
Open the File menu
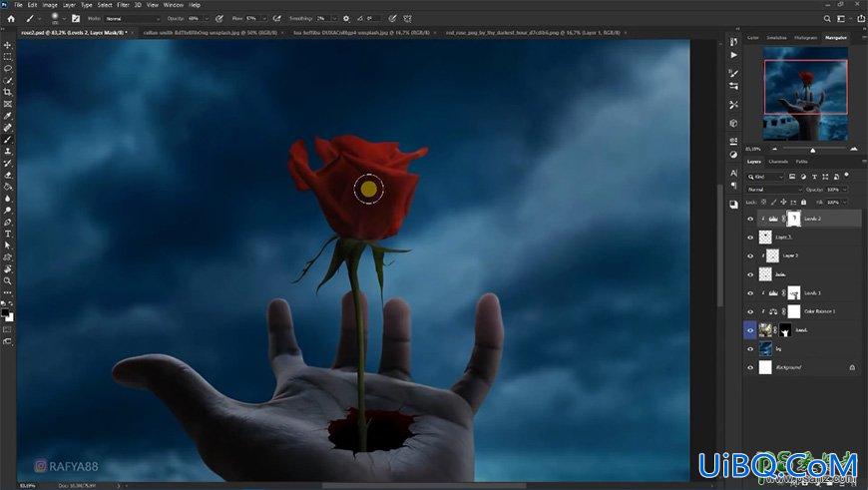click(x=18, y=4)
